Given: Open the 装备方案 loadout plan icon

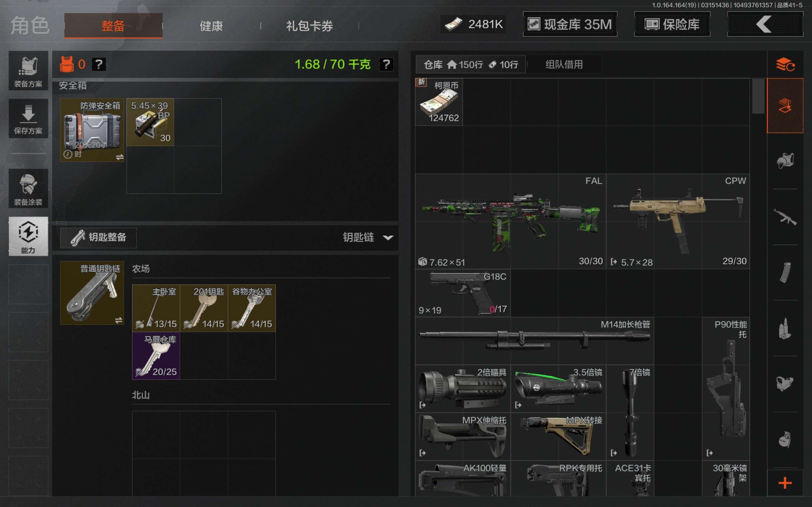Looking at the screenshot, I should click(x=28, y=71).
